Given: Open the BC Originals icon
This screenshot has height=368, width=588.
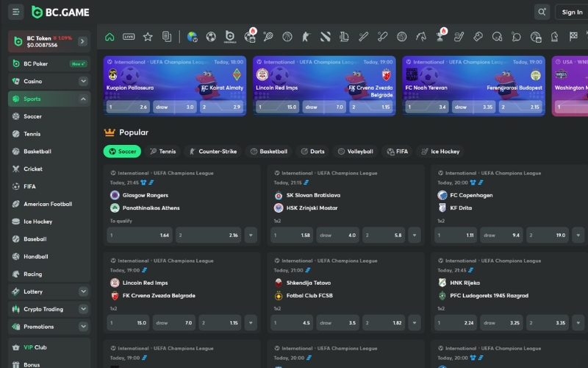Looking at the screenshot, I should (230, 37).
